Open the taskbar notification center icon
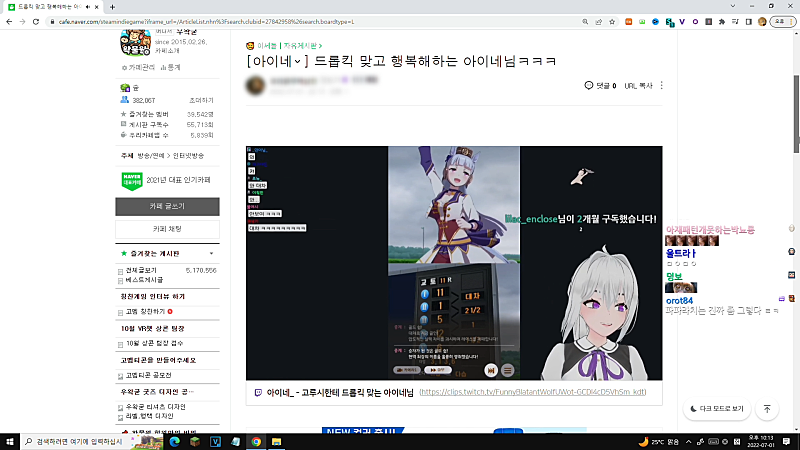Image resolution: width=800 pixels, height=450 pixels. pos(786,441)
